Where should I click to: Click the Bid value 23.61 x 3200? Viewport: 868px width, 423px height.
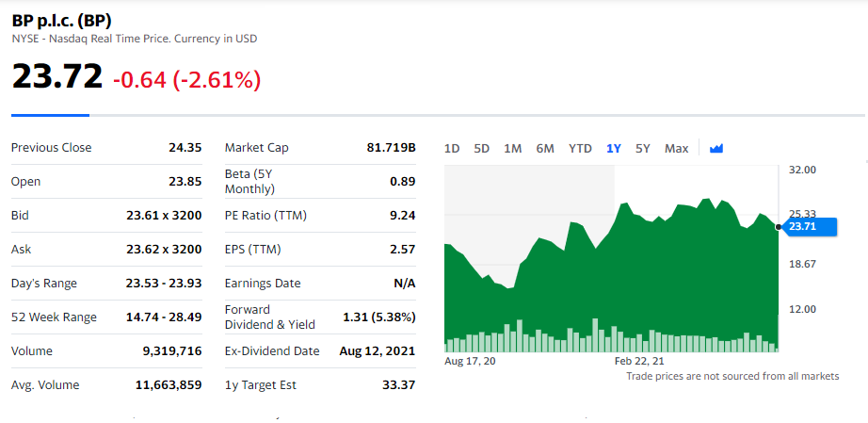pyautogui.click(x=164, y=216)
